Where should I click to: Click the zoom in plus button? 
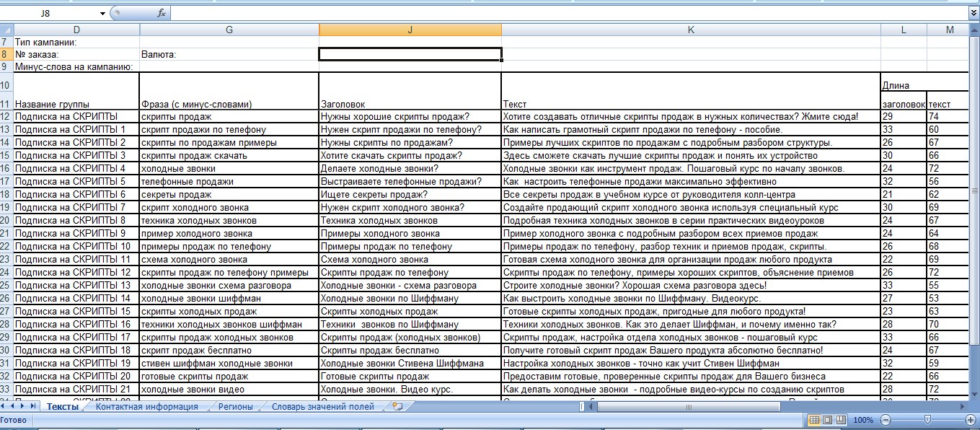[x=971, y=420]
